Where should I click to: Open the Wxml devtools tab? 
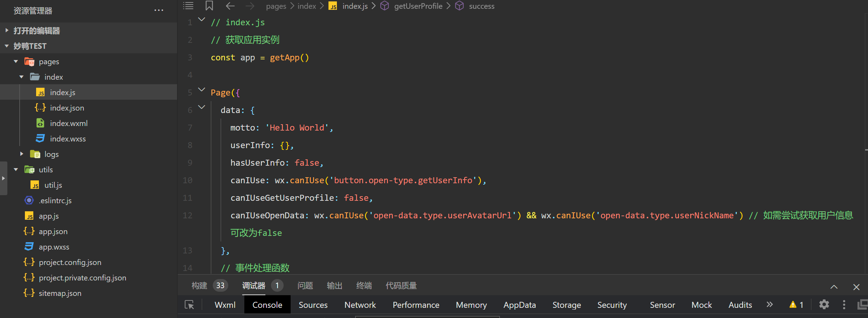225,305
